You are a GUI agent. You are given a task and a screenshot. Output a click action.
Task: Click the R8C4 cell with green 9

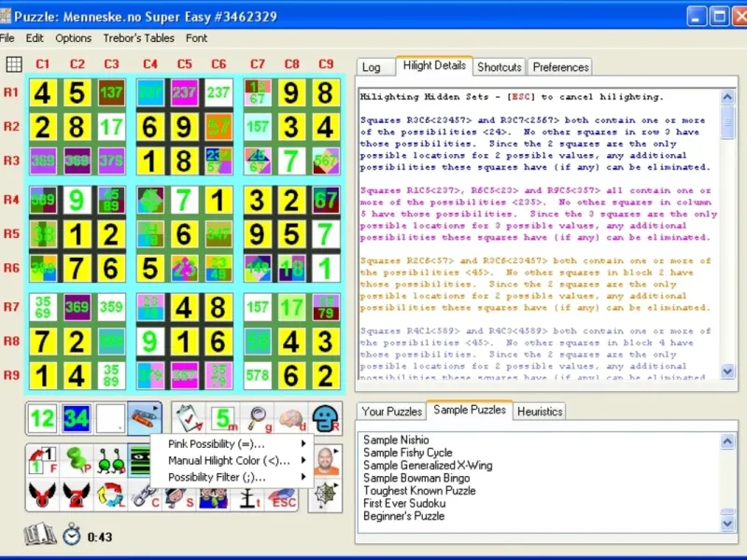[150, 342]
